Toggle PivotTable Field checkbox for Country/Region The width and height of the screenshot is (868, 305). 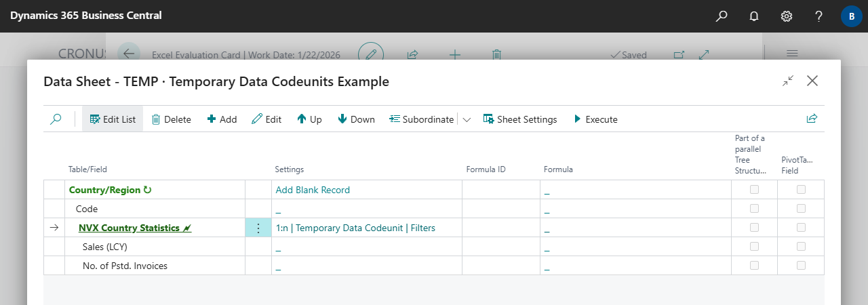[x=802, y=190]
